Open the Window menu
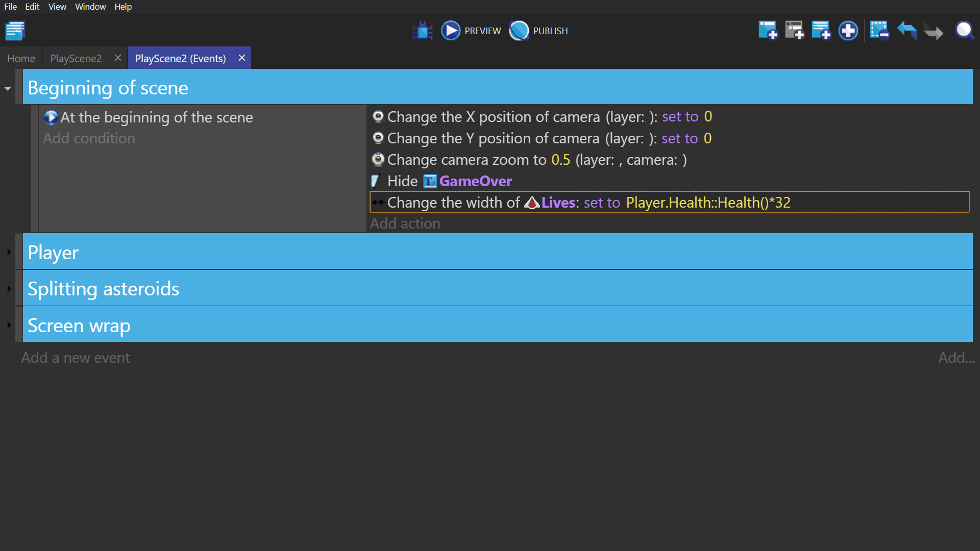The height and width of the screenshot is (551, 980). [x=90, y=7]
